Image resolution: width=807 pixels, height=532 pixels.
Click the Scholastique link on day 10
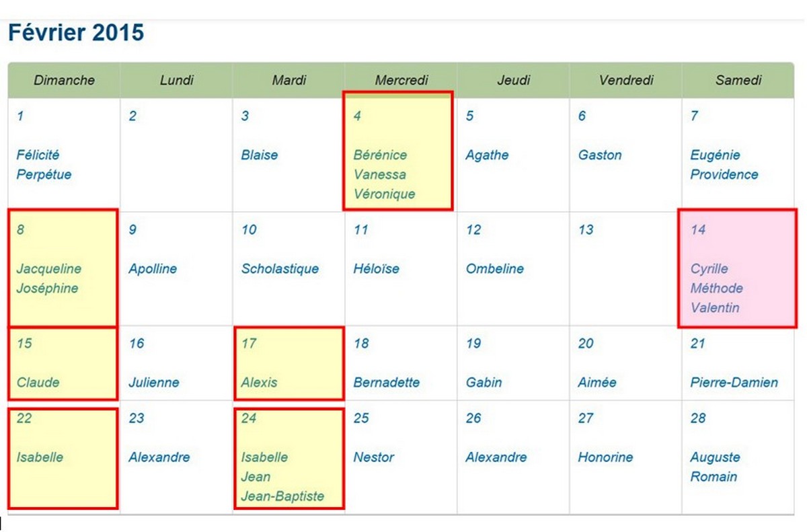pyautogui.click(x=280, y=268)
